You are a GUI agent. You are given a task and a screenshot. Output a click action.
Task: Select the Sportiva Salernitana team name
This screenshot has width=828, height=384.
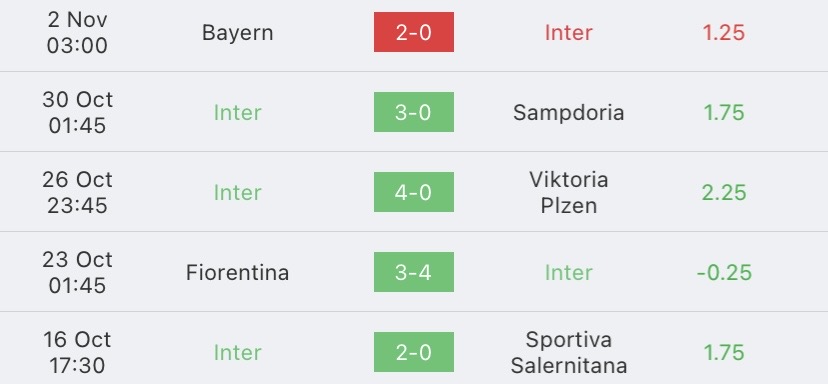coord(568,352)
